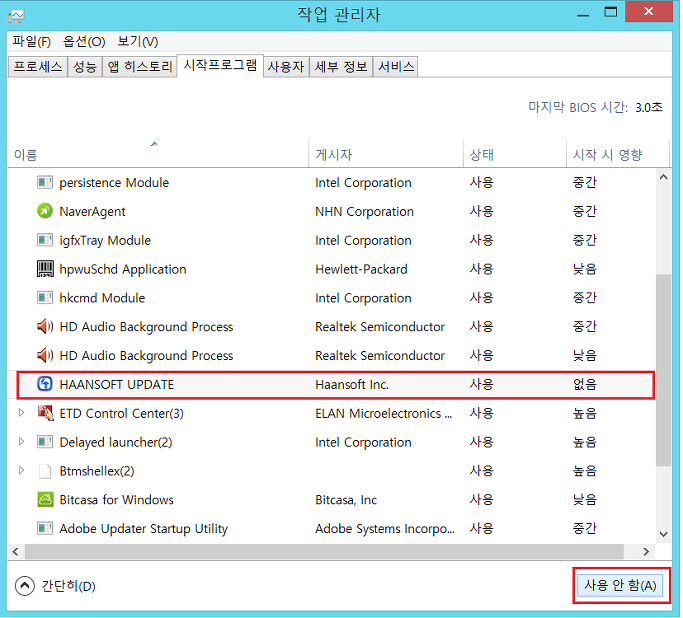Screen dimensions: 683x618
Task: Switch to the 서비스 tab
Action: (396, 67)
